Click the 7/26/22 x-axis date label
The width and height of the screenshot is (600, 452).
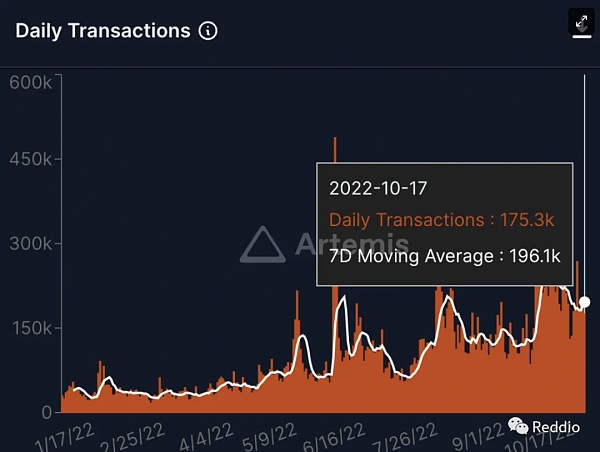[405, 437]
